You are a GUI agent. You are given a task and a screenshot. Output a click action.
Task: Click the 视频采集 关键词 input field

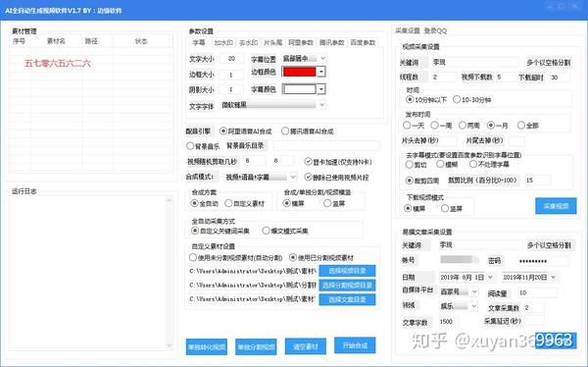pyautogui.click(x=474, y=62)
